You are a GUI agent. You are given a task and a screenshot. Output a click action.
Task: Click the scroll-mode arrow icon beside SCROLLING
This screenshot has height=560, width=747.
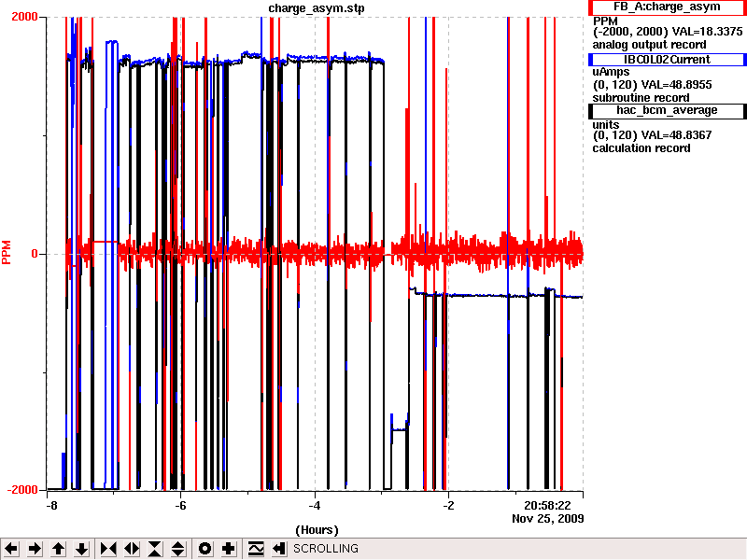pos(279,549)
